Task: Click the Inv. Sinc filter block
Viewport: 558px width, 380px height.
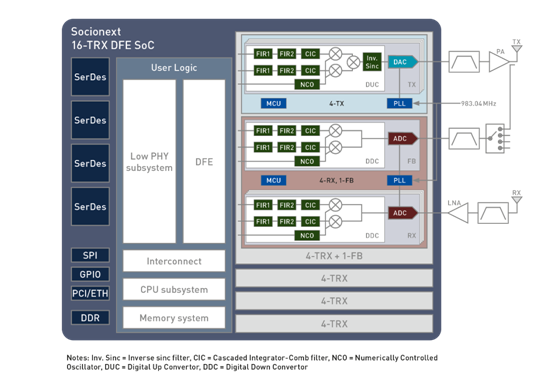Action: click(372, 62)
